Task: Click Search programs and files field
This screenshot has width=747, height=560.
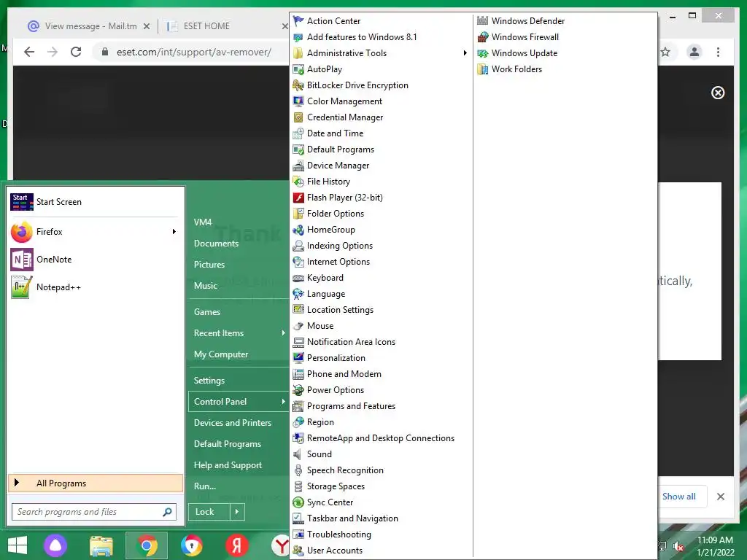Action: tap(94, 512)
